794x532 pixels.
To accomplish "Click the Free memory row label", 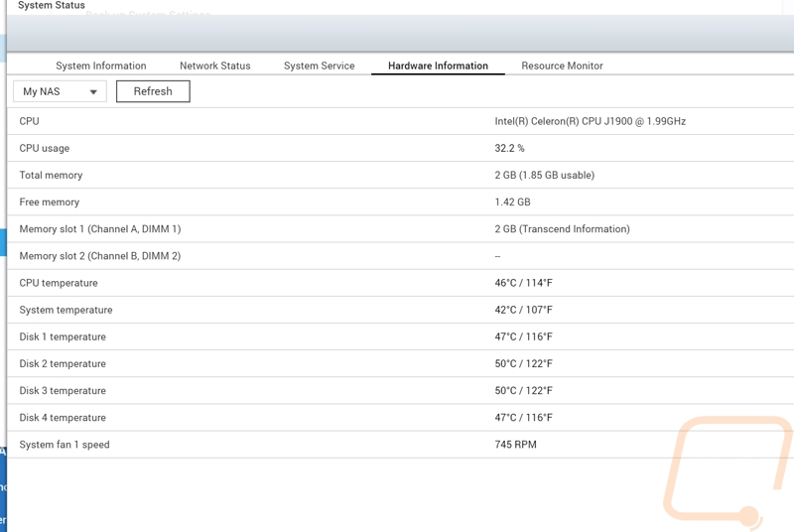I will tap(49, 201).
